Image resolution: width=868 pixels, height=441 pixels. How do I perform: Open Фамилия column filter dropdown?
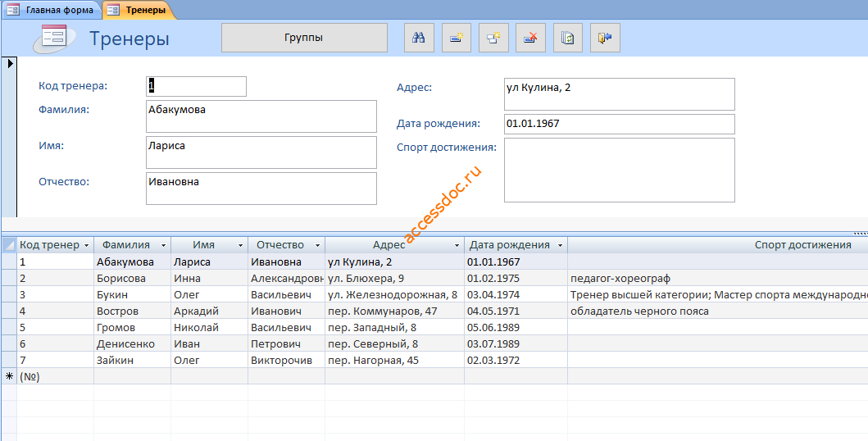coord(163,245)
